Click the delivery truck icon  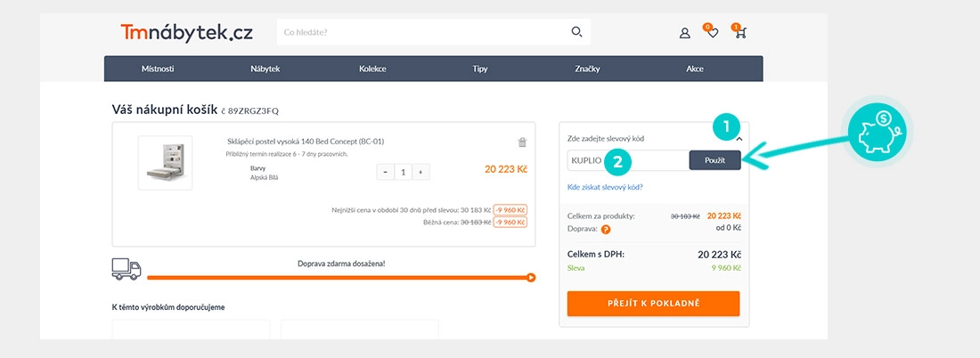tap(127, 269)
